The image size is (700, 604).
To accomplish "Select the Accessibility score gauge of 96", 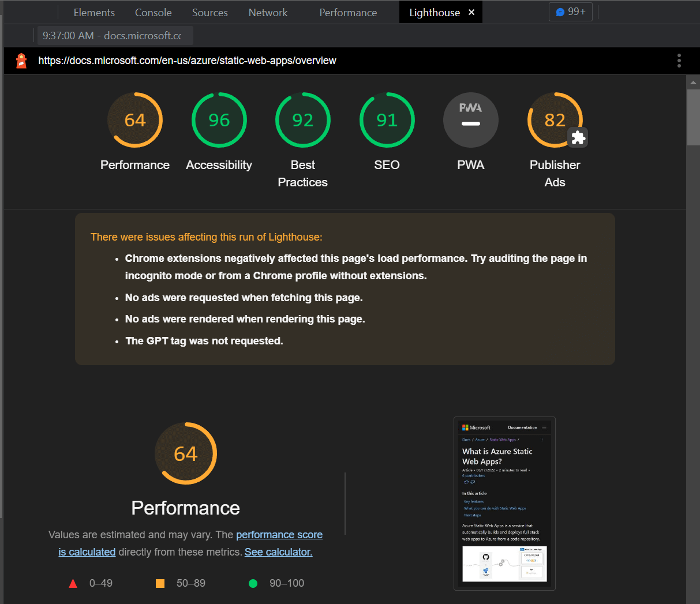I will (x=219, y=120).
